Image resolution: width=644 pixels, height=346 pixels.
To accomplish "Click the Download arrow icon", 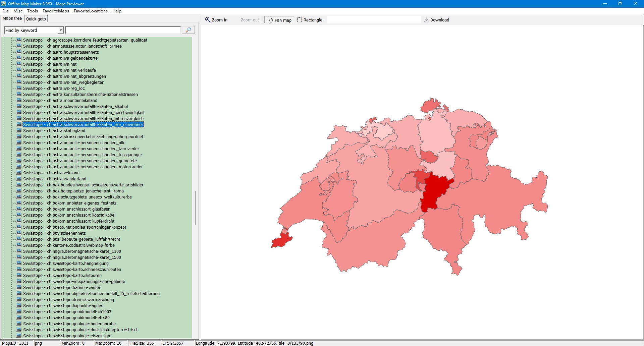I will click(426, 20).
